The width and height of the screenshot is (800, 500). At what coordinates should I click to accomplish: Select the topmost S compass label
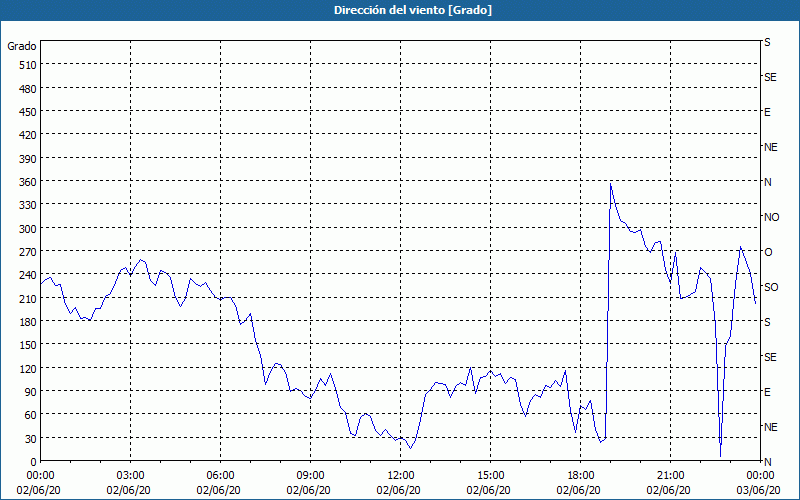click(767, 42)
